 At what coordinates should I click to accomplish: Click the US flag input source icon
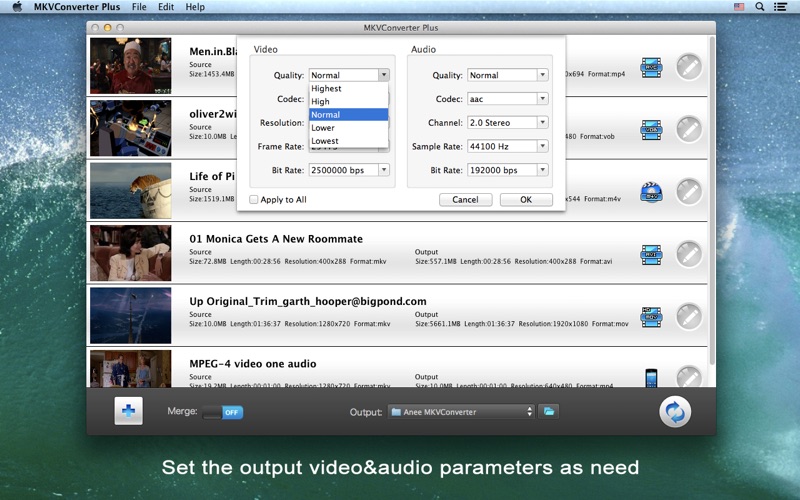[x=739, y=7]
